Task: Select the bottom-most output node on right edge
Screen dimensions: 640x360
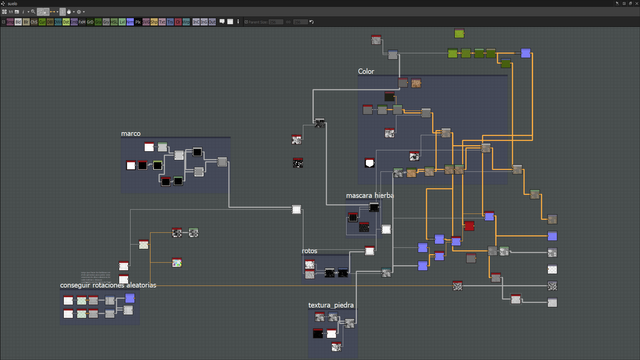Action: tap(552, 302)
